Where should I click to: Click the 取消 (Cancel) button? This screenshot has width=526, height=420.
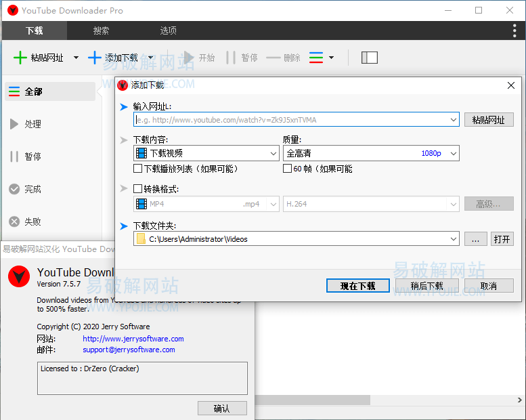point(489,286)
